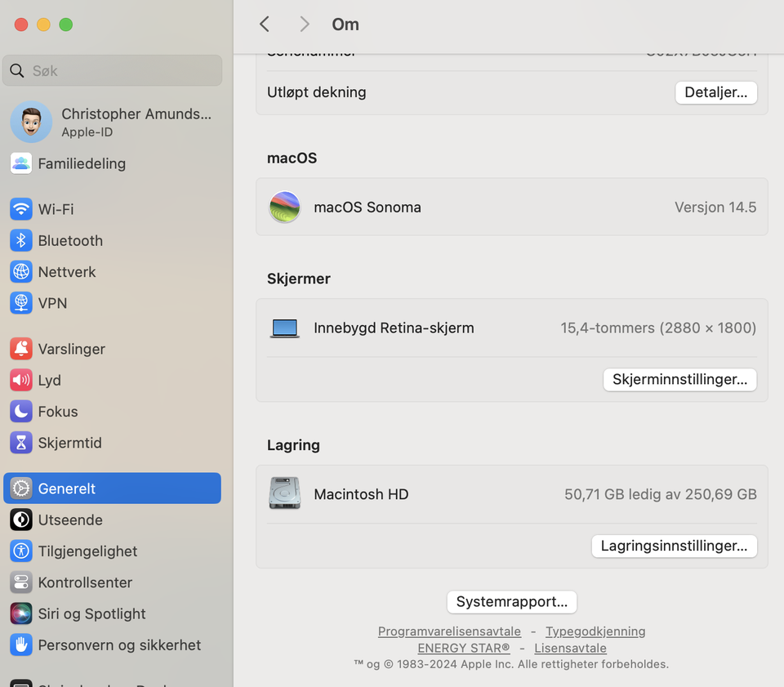Select Kontrollsenter label in sidebar
Screen dimensions: 784x687
pyautogui.click(x=85, y=582)
